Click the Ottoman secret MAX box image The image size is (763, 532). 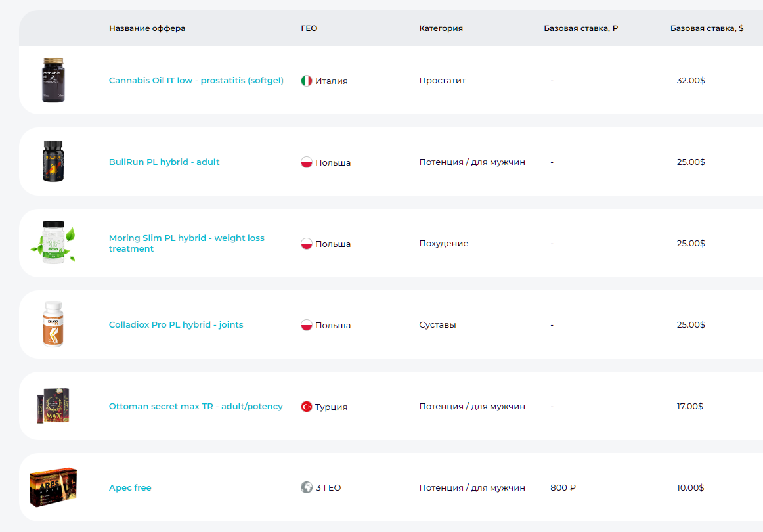click(53, 406)
